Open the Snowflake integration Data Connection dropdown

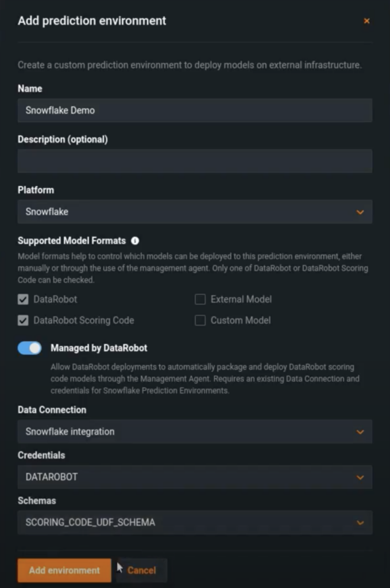195,431
